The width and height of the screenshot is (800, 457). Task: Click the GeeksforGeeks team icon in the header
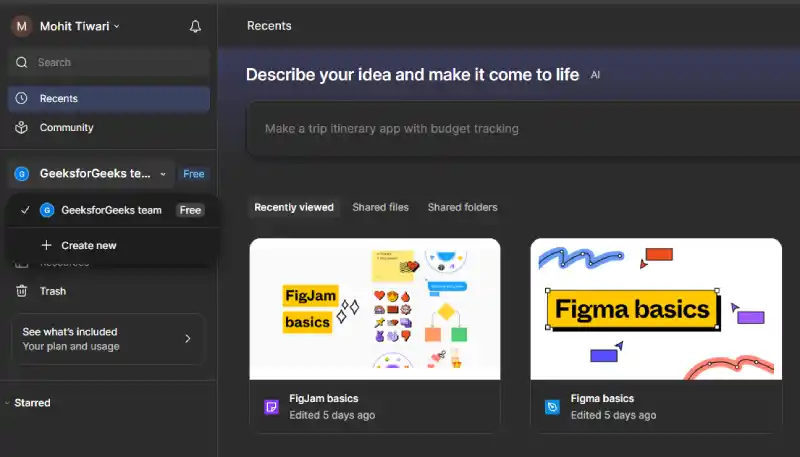tap(21, 174)
